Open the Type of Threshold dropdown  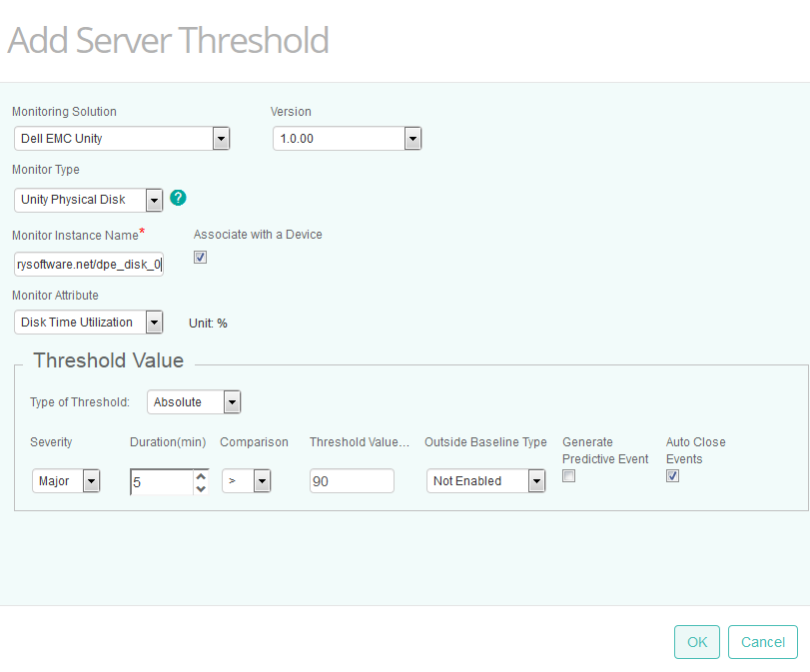[231, 401]
